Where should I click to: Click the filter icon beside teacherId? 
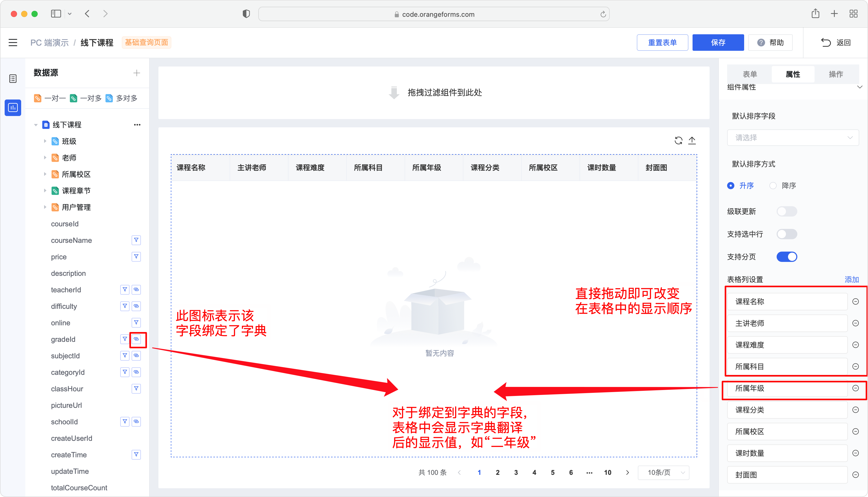[x=125, y=290]
